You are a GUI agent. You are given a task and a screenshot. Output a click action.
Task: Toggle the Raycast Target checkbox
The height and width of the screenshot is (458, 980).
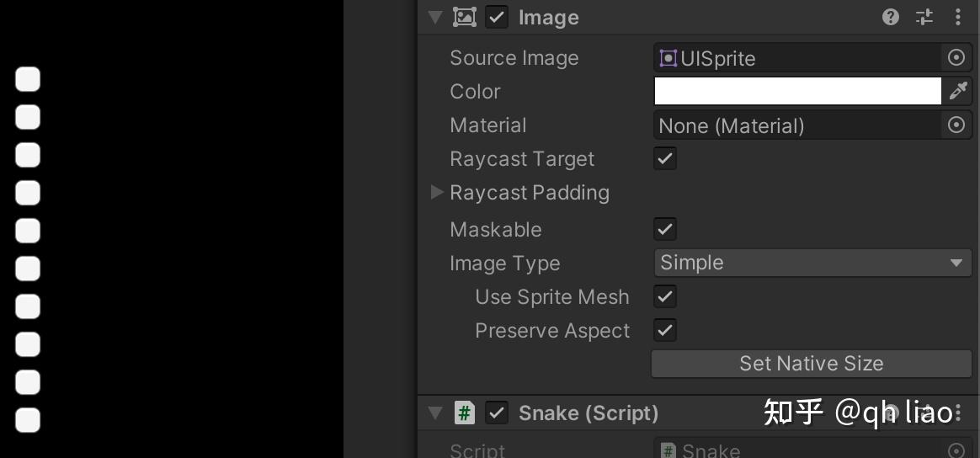665,159
